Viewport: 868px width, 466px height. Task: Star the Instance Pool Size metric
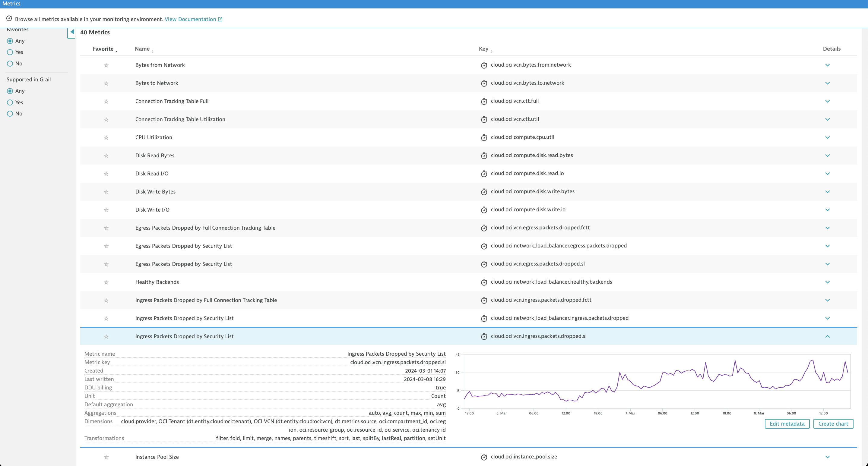(x=106, y=457)
